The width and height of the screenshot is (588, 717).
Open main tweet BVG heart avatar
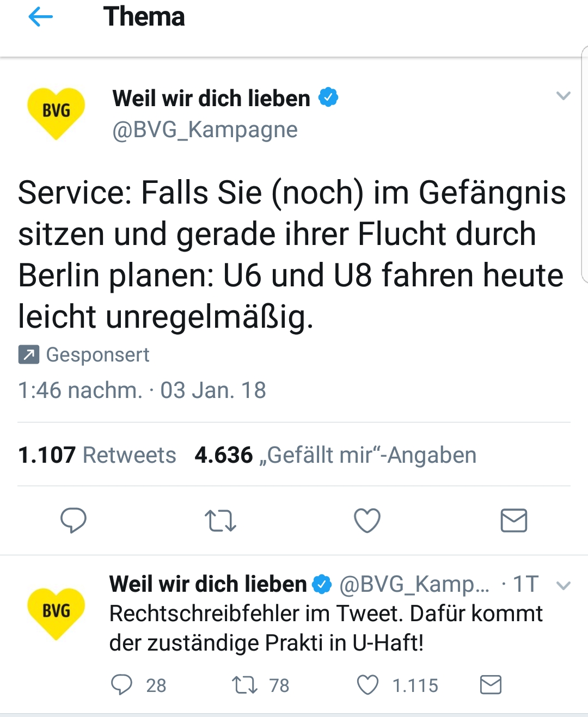click(x=56, y=113)
